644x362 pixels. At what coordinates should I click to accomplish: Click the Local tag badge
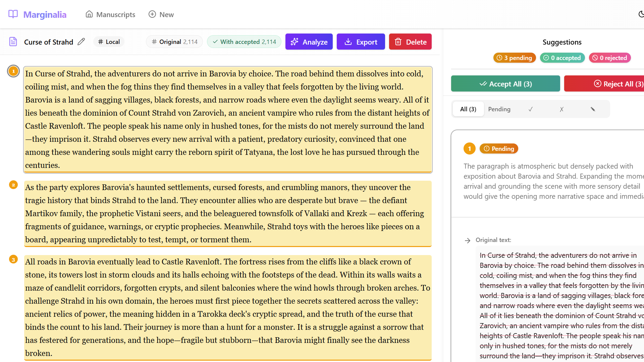(109, 42)
